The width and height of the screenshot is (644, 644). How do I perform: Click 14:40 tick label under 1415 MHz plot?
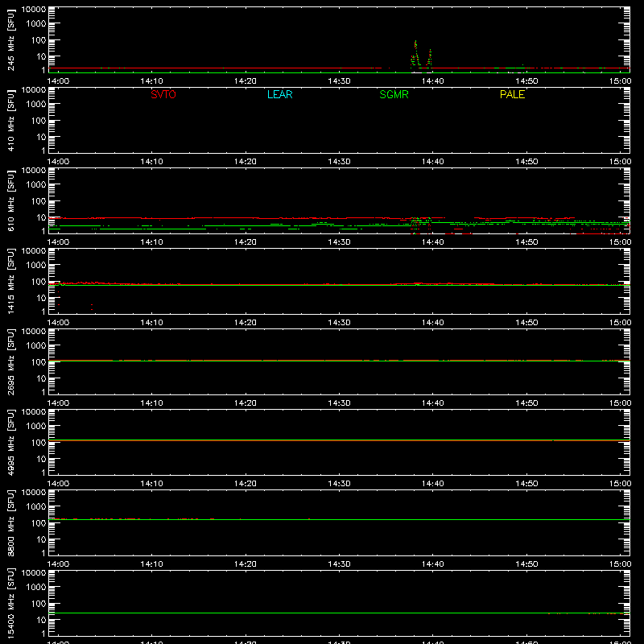point(433,323)
